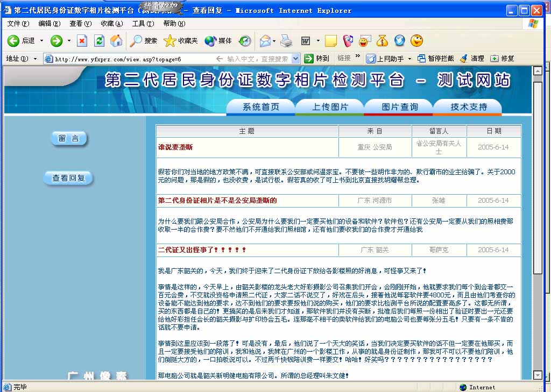The width and height of the screenshot is (551, 392).
Task: Refresh the page with the green arrows icon
Action: pos(100,41)
